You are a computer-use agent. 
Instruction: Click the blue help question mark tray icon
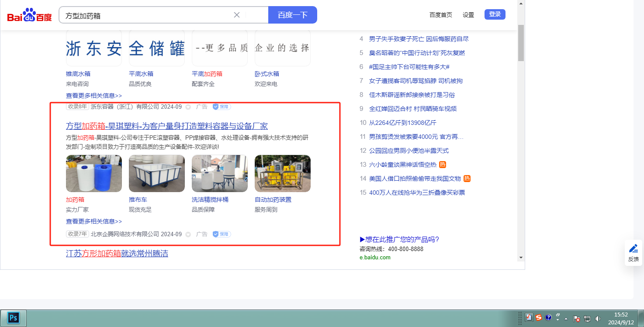(548, 318)
